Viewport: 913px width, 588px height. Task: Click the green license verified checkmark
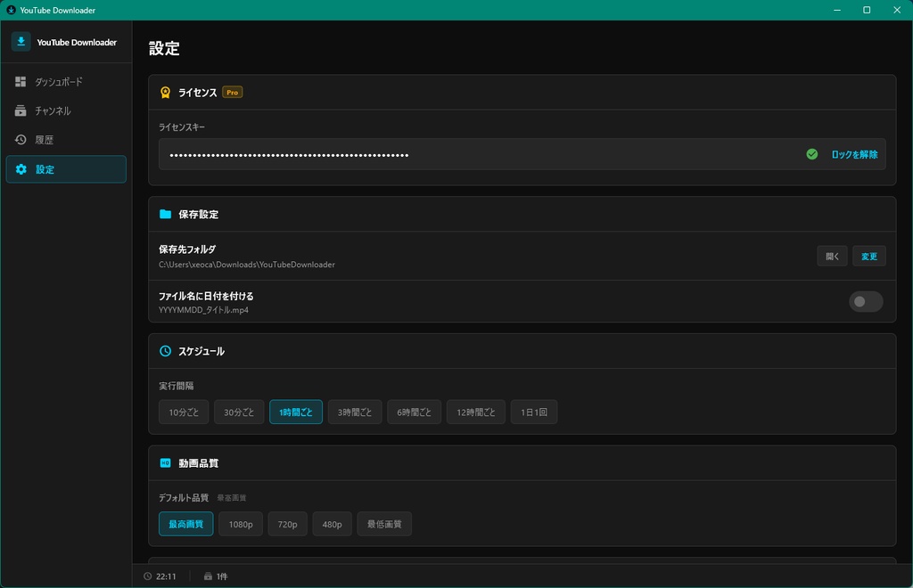pyautogui.click(x=811, y=154)
